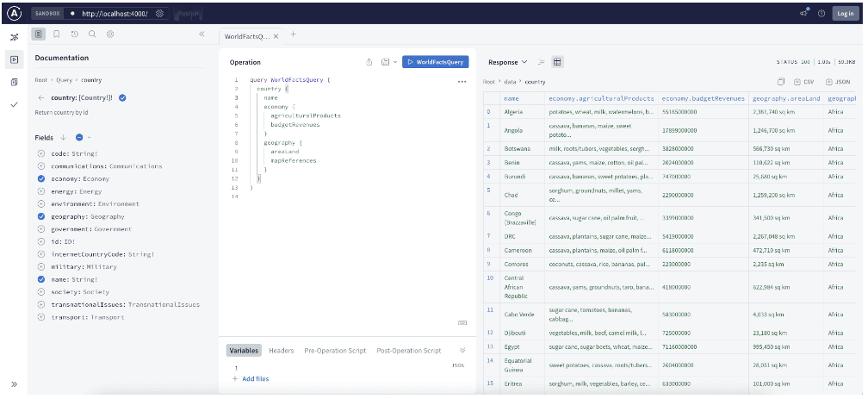Deselect the geography field checkbox

pyautogui.click(x=41, y=216)
